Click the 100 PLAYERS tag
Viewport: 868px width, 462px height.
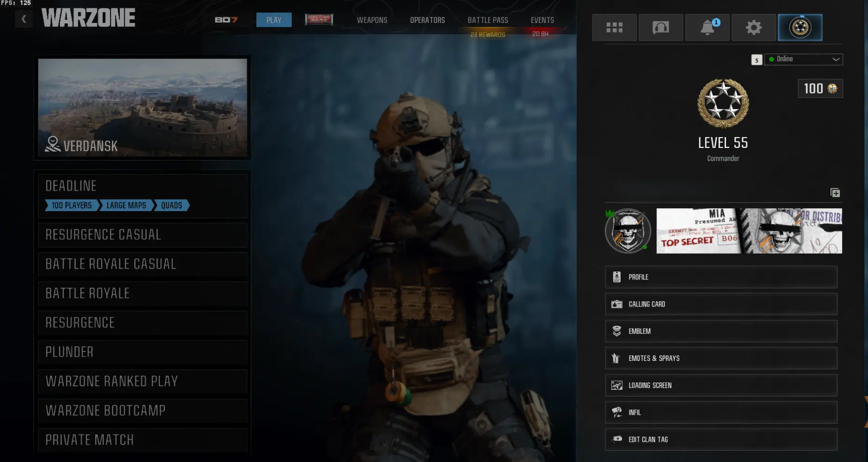pyautogui.click(x=72, y=205)
